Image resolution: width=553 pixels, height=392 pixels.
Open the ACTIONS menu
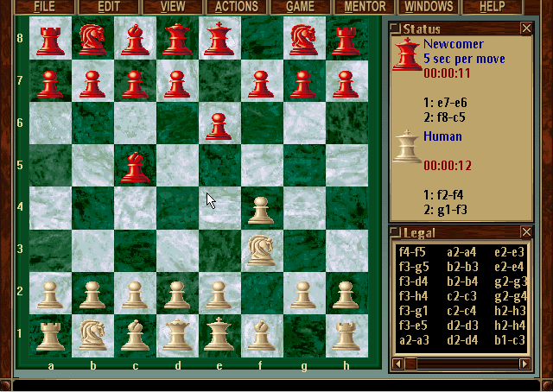click(x=236, y=7)
